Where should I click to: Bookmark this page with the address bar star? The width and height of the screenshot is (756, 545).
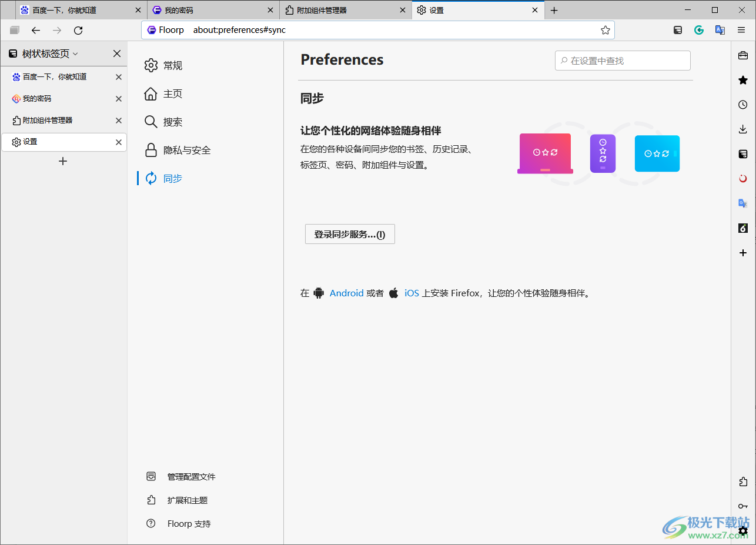click(x=606, y=29)
